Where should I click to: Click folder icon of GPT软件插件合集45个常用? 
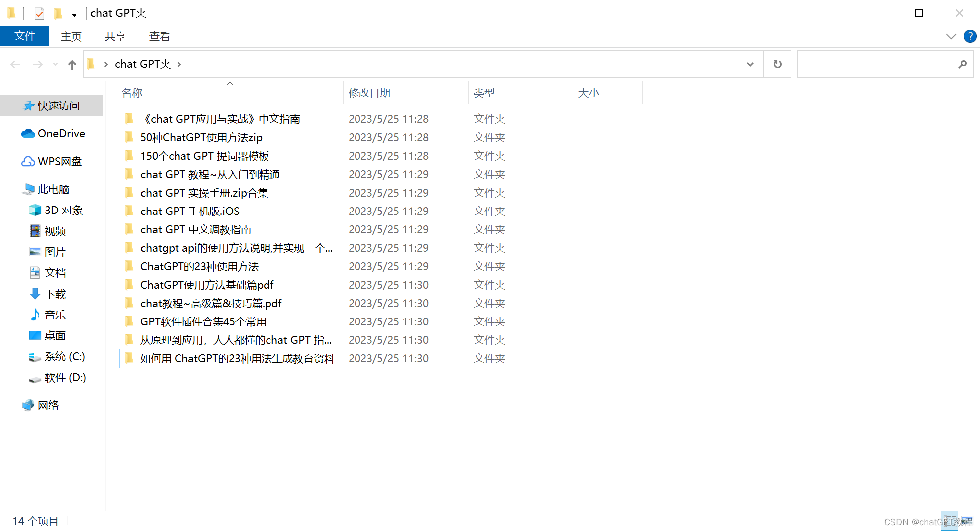point(129,321)
